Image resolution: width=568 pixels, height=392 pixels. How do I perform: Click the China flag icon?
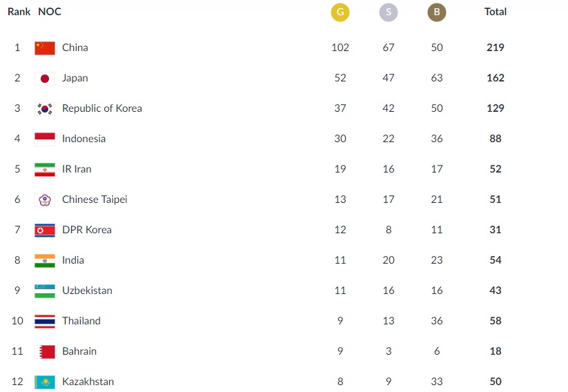click(x=45, y=48)
